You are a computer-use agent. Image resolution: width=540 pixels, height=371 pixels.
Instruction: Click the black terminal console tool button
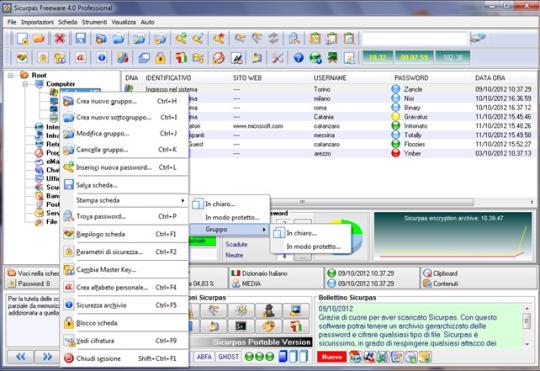click(240, 326)
